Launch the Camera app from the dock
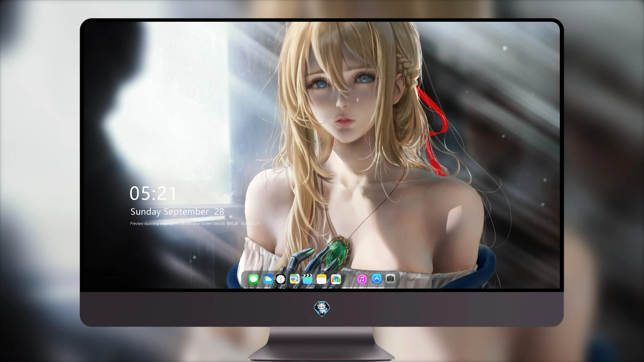Image resolution: width=644 pixels, height=362 pixels. coord(390,279)
